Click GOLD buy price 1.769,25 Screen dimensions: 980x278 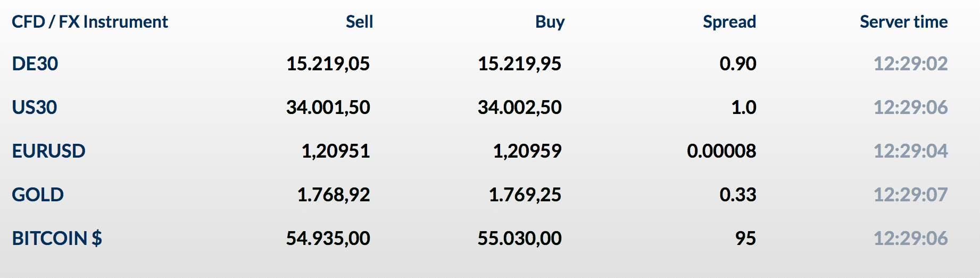pyautogui.click(x=525, y=195)
